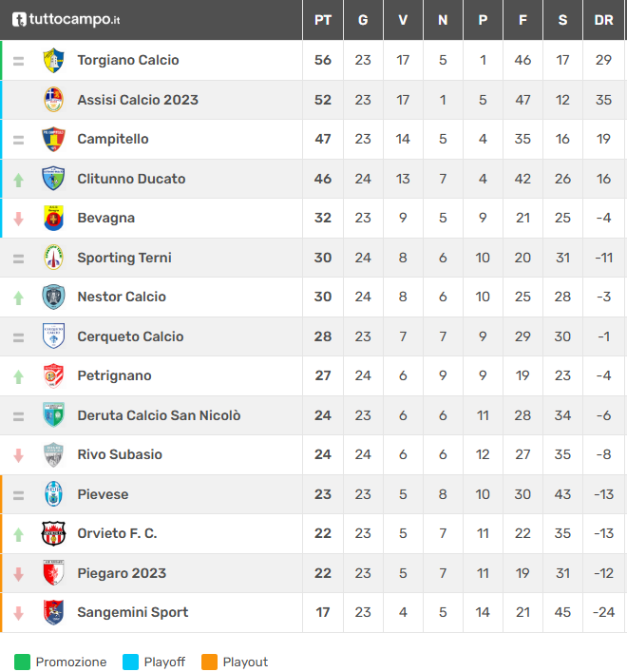Select the V wins column header

click(403, 20)
